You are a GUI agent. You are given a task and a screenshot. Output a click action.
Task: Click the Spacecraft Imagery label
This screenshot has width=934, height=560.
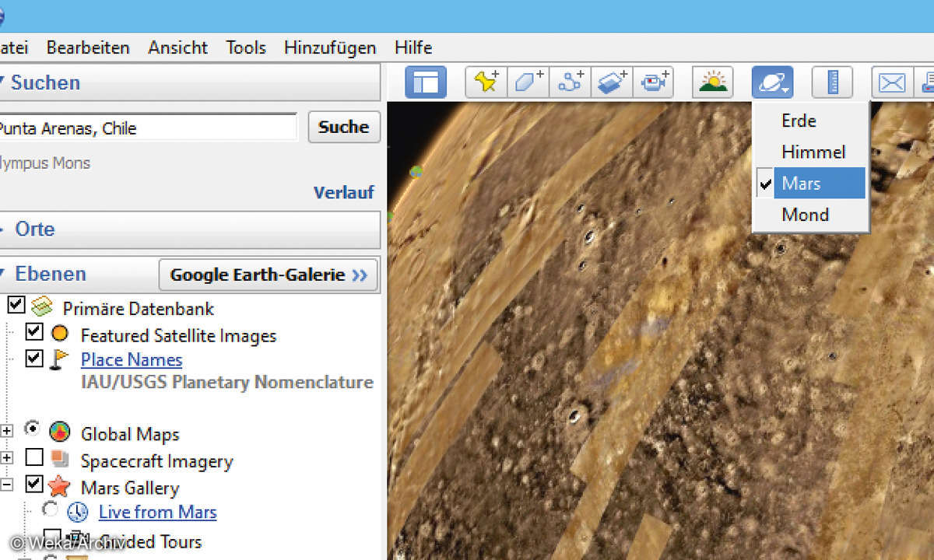coord(157,461)
